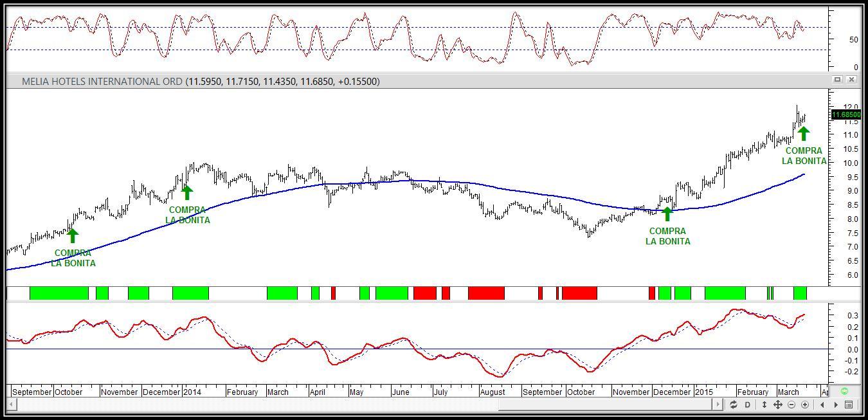Screen dimensions: 868x420
Task: Click the horizontal scrollbar thumb
Action: (605, 405)
